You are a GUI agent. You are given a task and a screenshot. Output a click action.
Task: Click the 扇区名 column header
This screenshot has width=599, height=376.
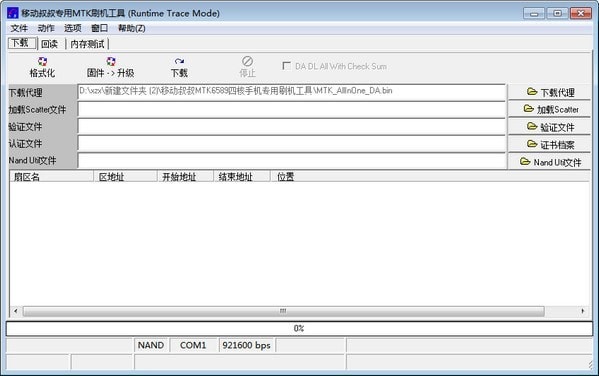pyautogui.click(x=52, y=177)
